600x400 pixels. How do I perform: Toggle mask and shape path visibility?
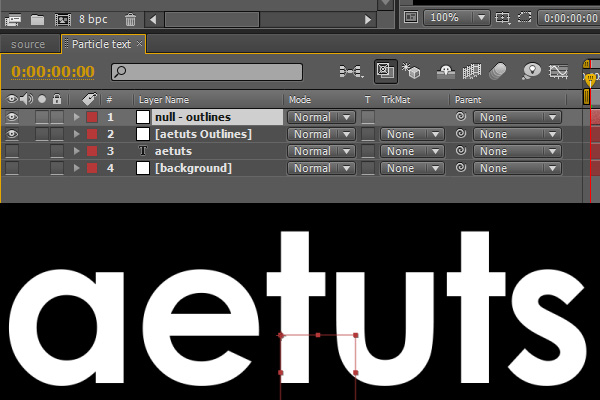[x=524, y=18]
